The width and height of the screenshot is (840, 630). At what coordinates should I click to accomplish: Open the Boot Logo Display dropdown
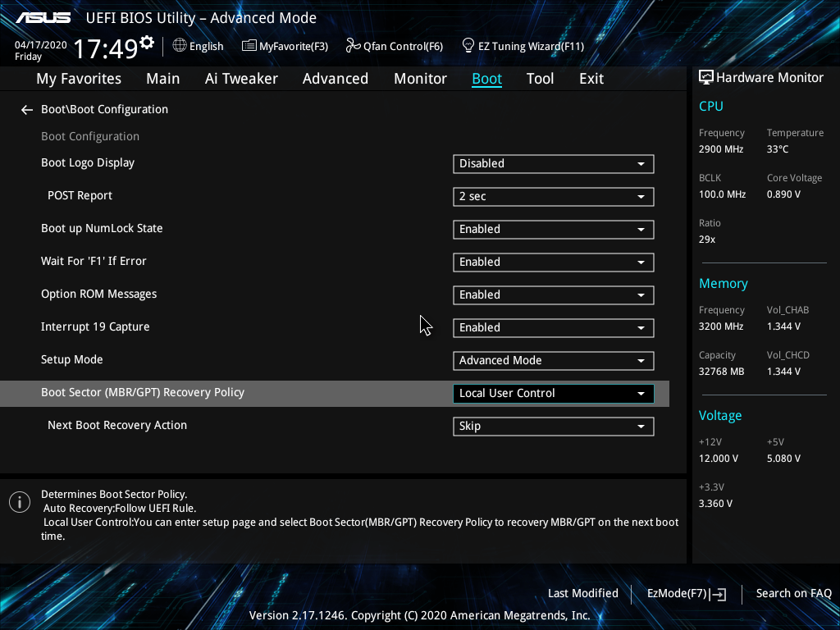[554, 164]
